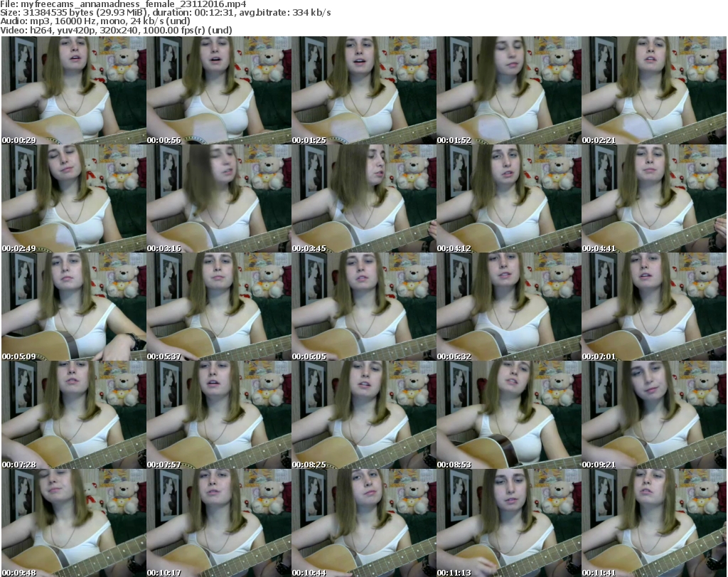
Task: Select the thumbnail timestamped 00:04:12
Action: pyautogui.click(x=509, y=198)
